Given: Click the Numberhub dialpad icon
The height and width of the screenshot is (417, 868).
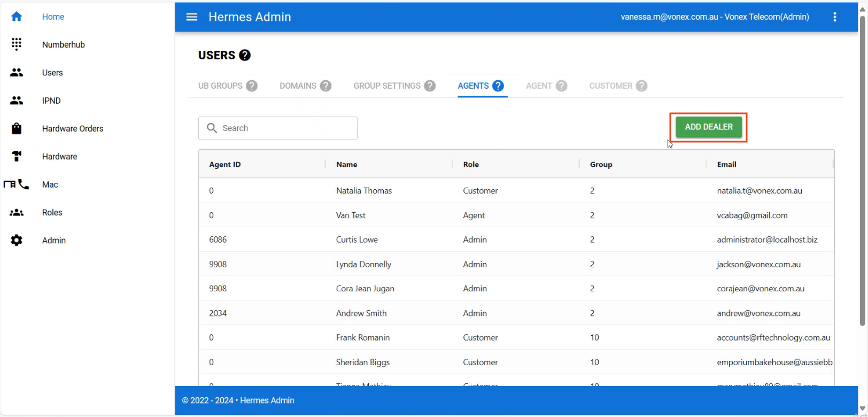Looking at the screenshot, I should (x=17, y=44).
